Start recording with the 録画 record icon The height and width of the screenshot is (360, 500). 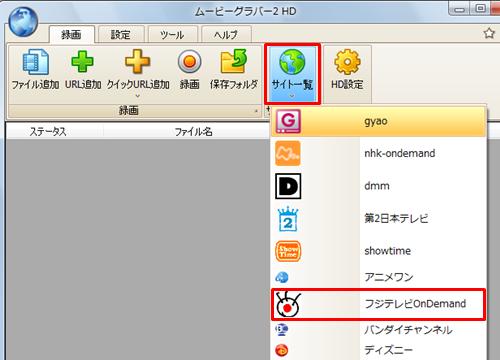pos(189,62)
